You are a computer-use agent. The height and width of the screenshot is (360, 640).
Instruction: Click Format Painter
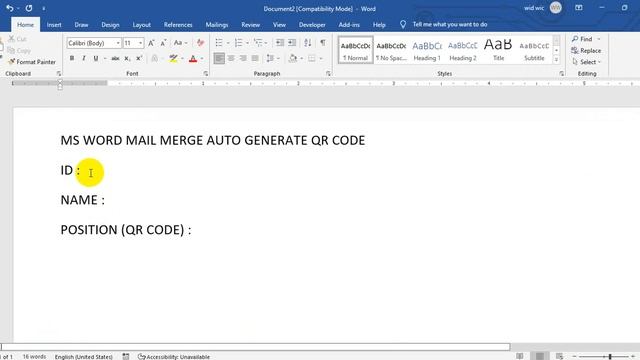point(32,62)
